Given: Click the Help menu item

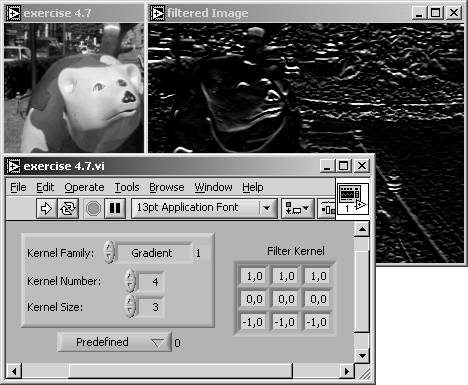Looking at the screenshot, I should [253, 187].
